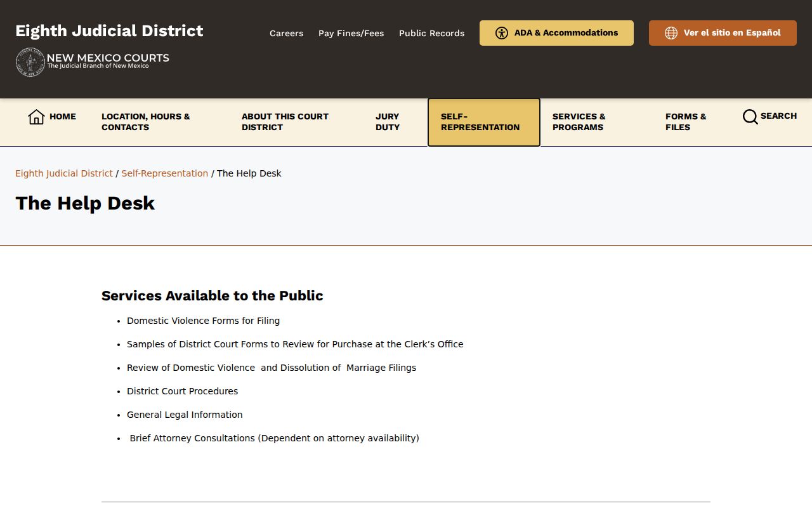Click the Services Available to the Public heading
Screen dimensions: 812x508
tap(213, 296)
